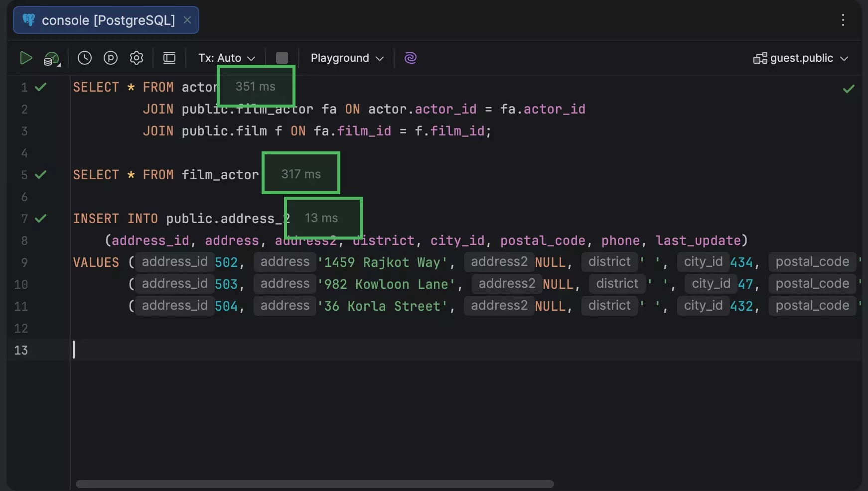The height and width of the screenshot is (491, 868).
Task: Click 'f.film_id' on line 3
Action: point(449,131)
